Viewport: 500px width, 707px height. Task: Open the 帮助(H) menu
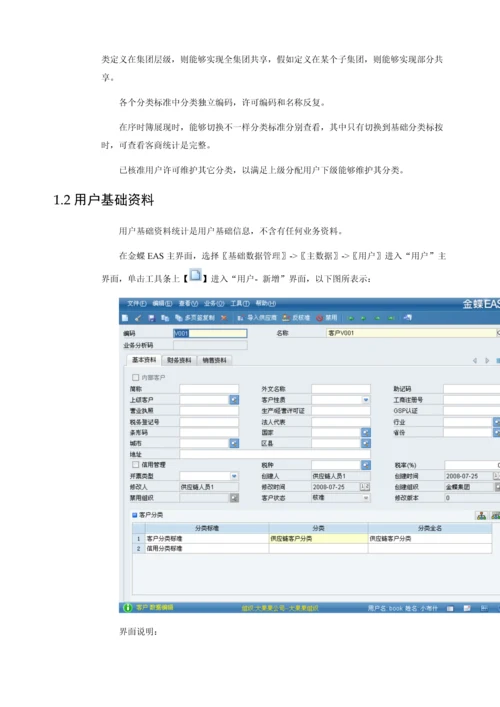click(x=266, y=303)
